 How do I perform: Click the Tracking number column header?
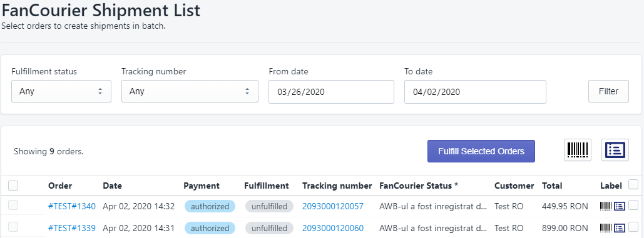click(x=337, y=186)
